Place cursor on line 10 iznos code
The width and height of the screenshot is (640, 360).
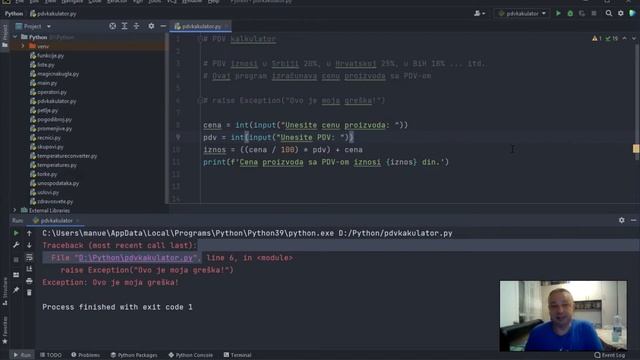click(x=283, y=150)
